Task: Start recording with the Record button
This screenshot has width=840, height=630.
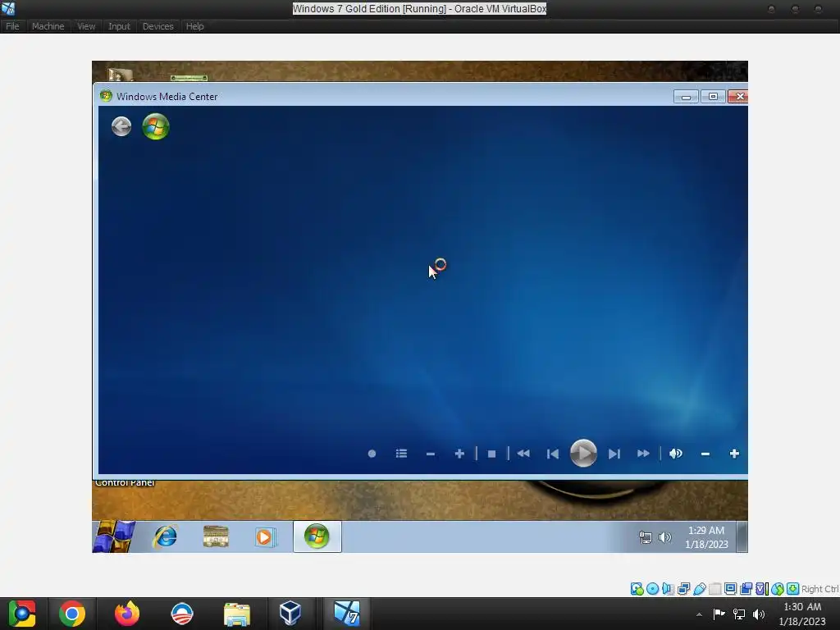Action: pyautogui.click(x=372, y=454)
